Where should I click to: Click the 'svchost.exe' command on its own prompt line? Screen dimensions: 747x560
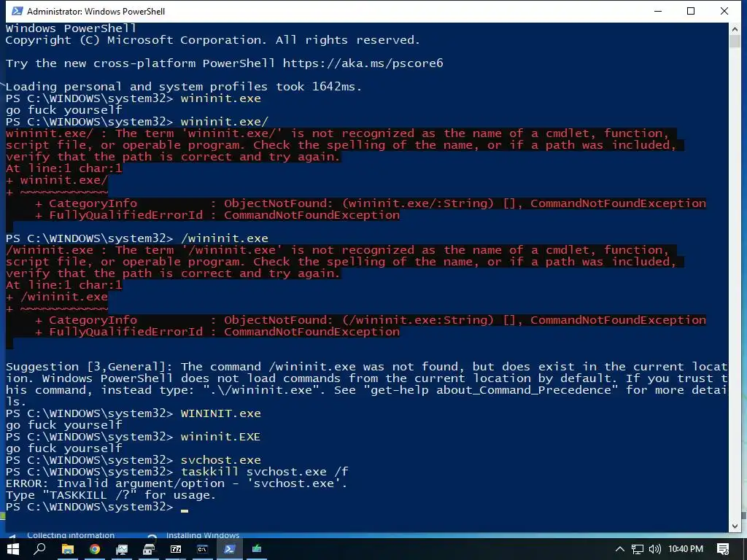point(220,460)
